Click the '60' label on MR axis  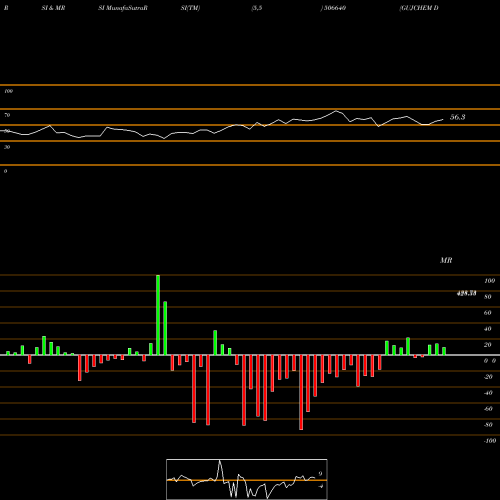point(488,313)
